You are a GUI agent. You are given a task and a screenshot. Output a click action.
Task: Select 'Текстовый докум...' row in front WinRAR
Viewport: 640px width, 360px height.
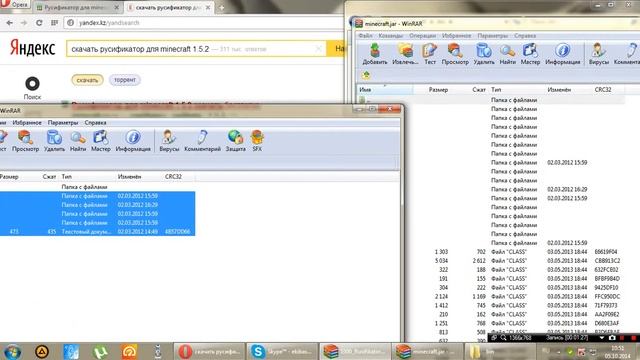pyautogui.click(x=97, y=231)
